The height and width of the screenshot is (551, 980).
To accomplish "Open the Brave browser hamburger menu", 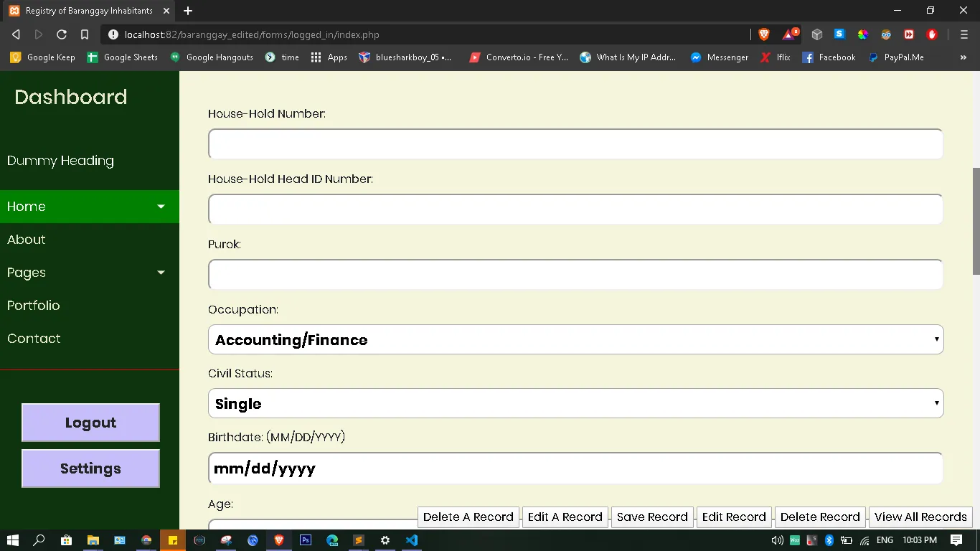I will [x=963, y=34].
